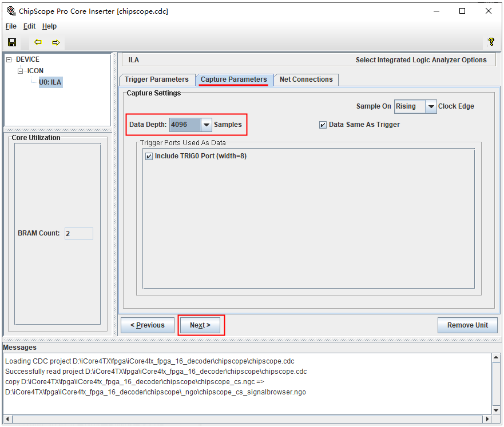This screenshot has width=504, height=427.
Task: Click the yellow forward arrow icon
Action: coord(56,42)
